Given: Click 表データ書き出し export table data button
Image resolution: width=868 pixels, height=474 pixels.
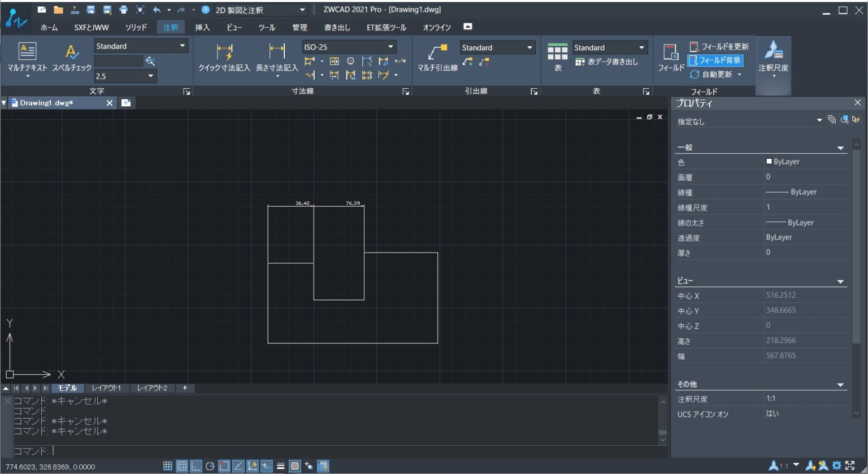Looking at the screenshot, I should coord(606,62).
